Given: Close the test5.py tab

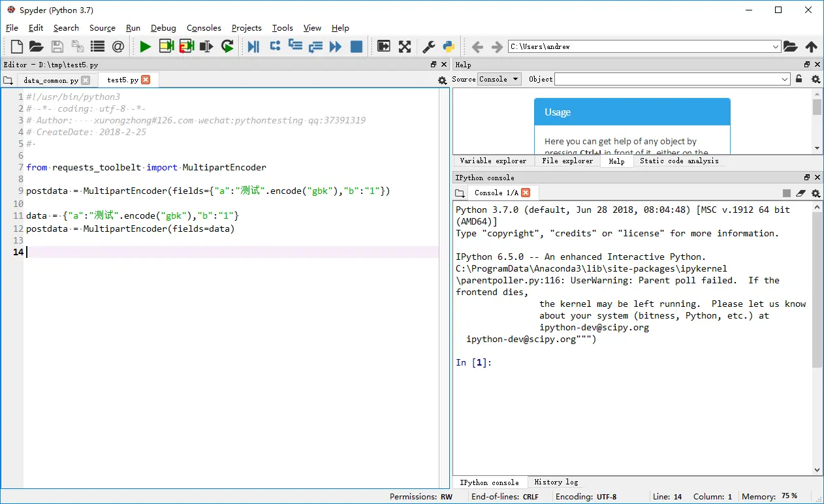Looking at the screenshot, I should pos(146,80).
